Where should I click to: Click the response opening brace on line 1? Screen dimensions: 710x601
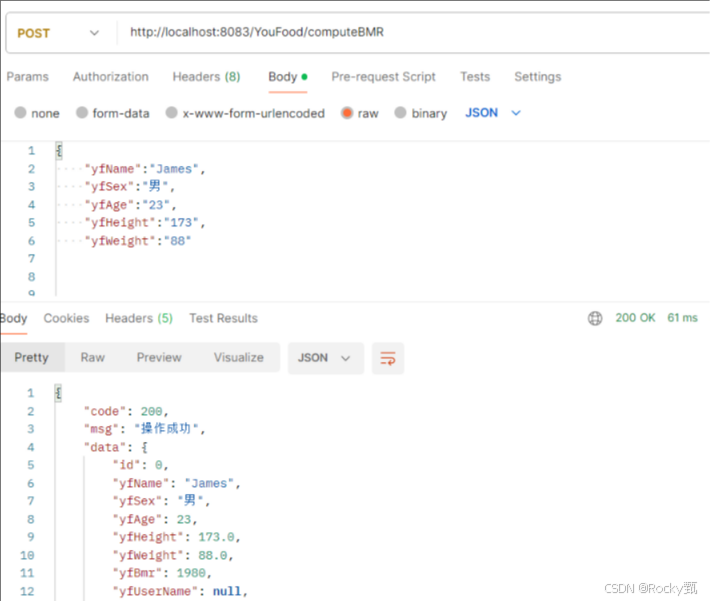click(58, 393)
